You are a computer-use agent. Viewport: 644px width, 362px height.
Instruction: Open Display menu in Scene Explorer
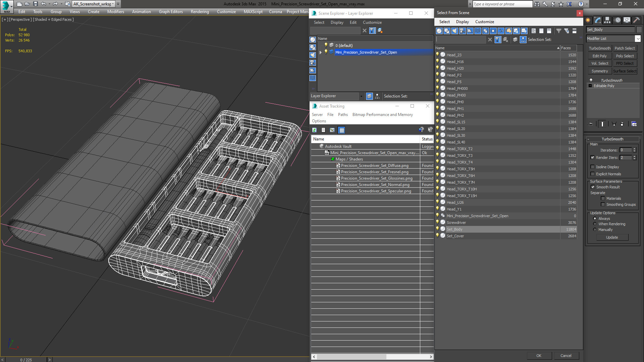[337, 22]
